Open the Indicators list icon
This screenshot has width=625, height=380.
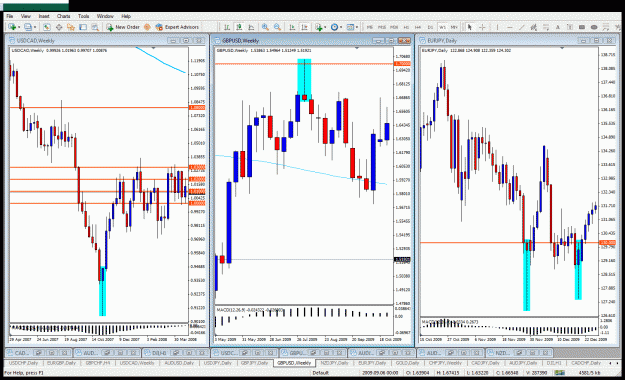click(318, 27)
